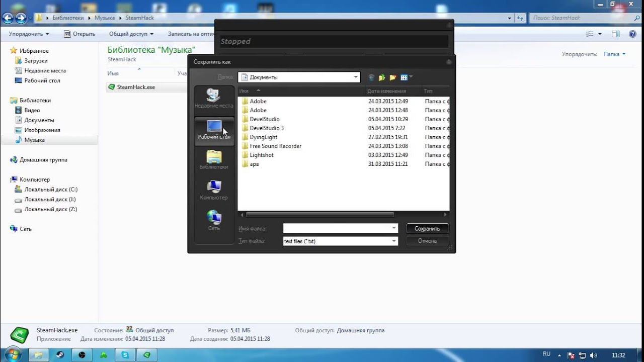The width and height of the screenshot is (644, 362).
Task: Open Explorer help
Action: pos(632,34)
